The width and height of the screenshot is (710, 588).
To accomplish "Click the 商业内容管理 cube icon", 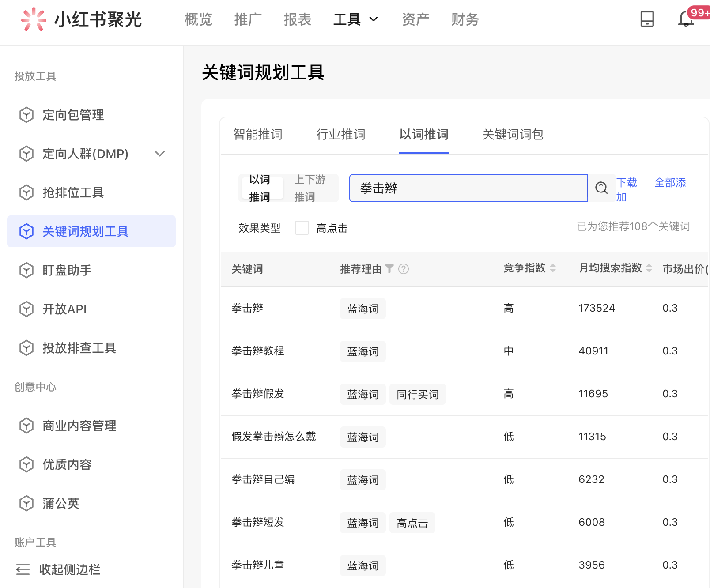I will (x=26, y=426).
